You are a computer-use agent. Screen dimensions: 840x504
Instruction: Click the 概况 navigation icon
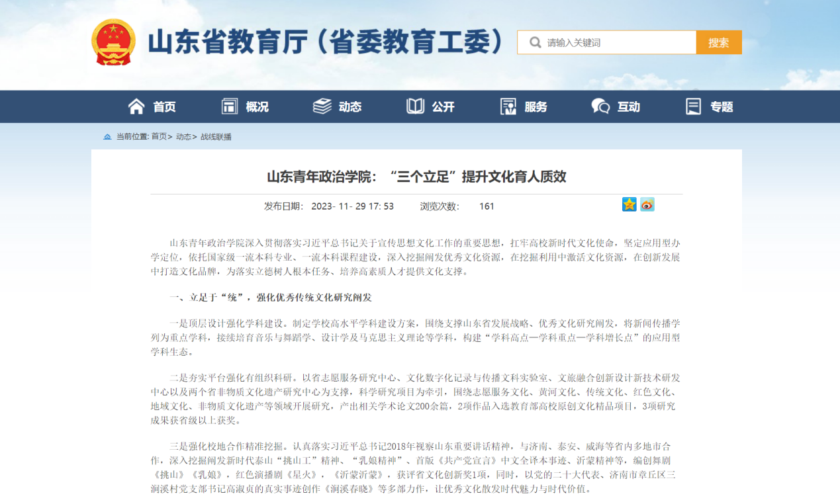[230, 106]
